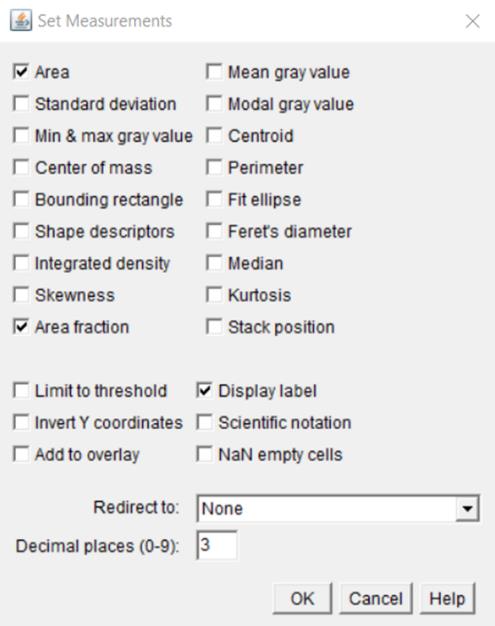495x626 pixels.
Task: Click the Redirect to dropdown arrow
Action: coord(467,509)
